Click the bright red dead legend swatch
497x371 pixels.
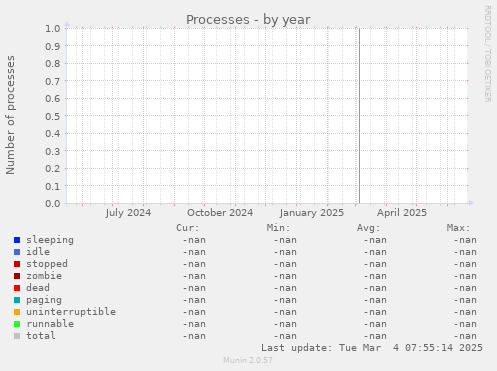[x=17, y=288]
